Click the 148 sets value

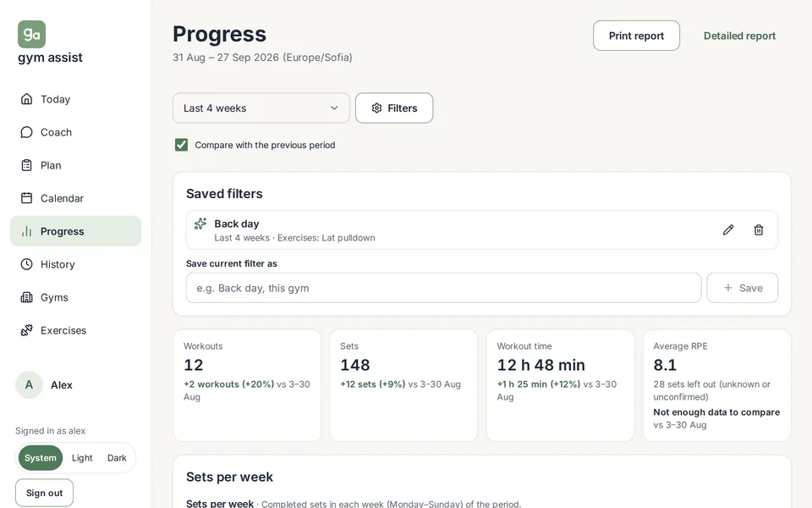[x=354, y=365]
